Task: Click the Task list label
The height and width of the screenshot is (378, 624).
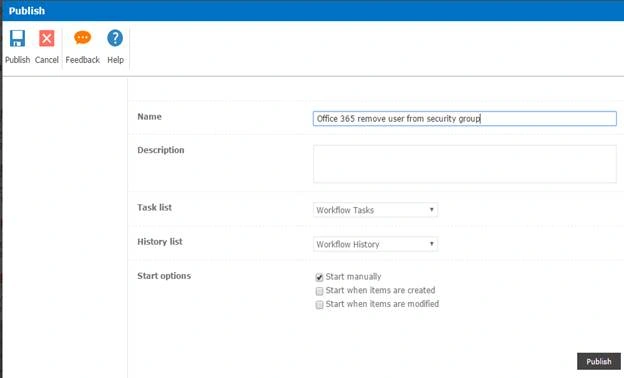Action: (154, 207)
